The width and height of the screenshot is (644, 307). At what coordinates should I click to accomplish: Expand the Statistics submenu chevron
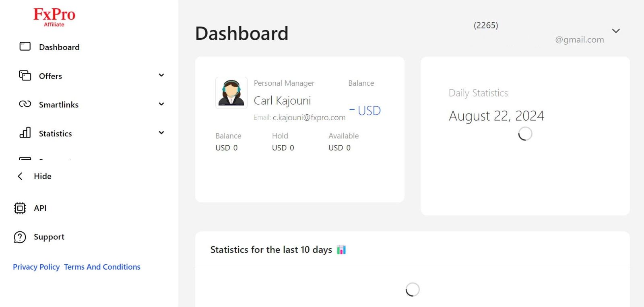coord(161,133)
